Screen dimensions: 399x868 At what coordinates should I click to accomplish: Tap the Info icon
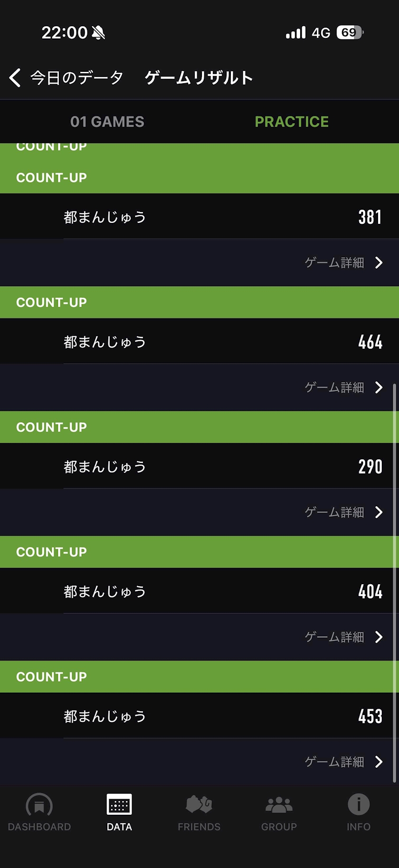click(359, 804)
